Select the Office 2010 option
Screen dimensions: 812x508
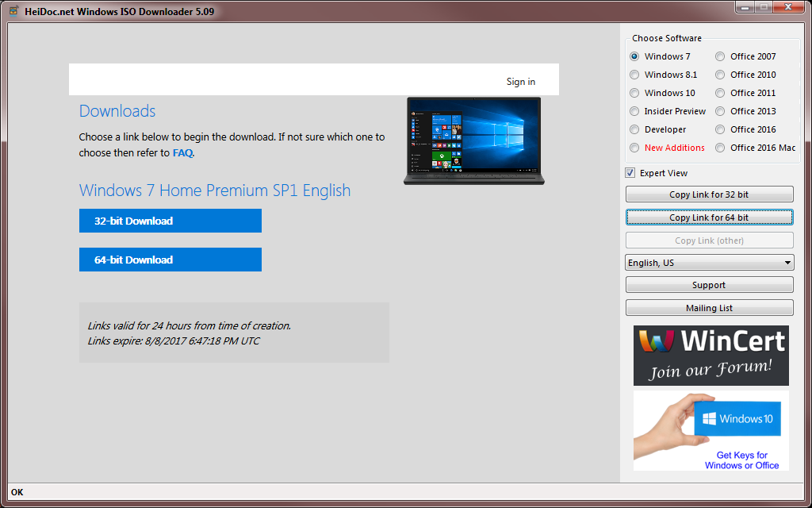click(x=720, y=75)
